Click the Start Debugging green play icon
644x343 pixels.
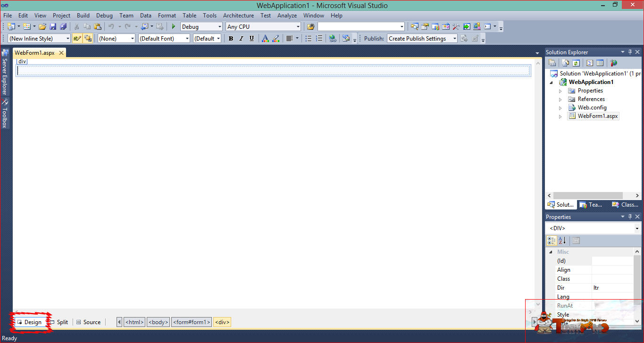(174, 27)
